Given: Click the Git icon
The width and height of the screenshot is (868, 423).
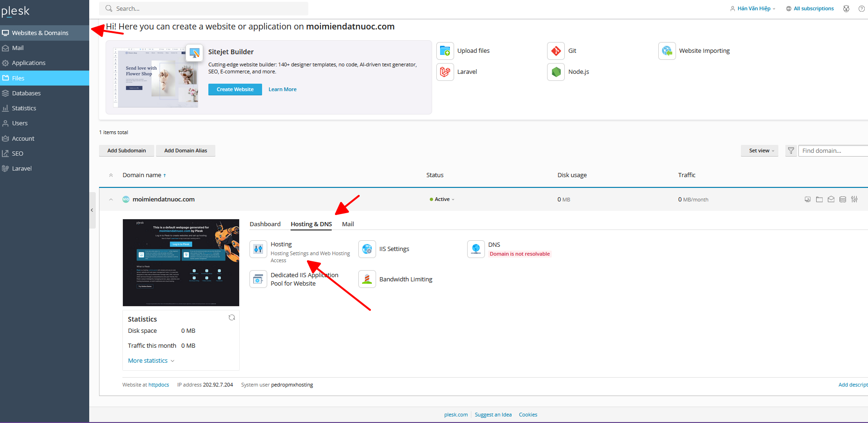Looking at the screenshot, I should click(556, 50).
